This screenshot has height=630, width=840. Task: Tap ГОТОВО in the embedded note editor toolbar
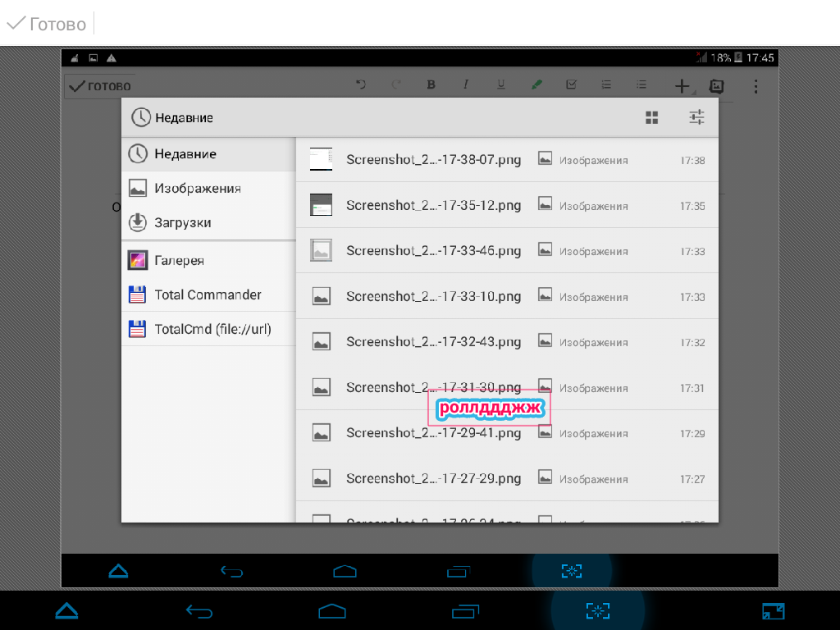100,86
